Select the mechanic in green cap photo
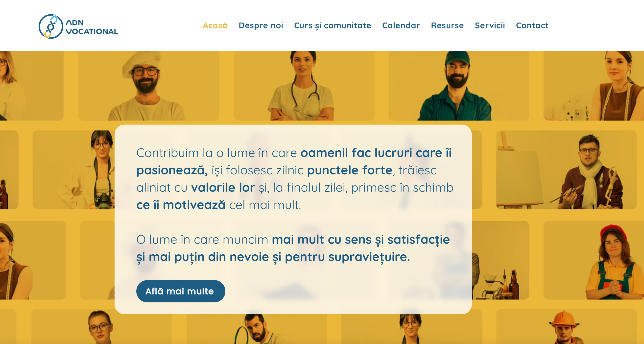 [x=459, y=86]
